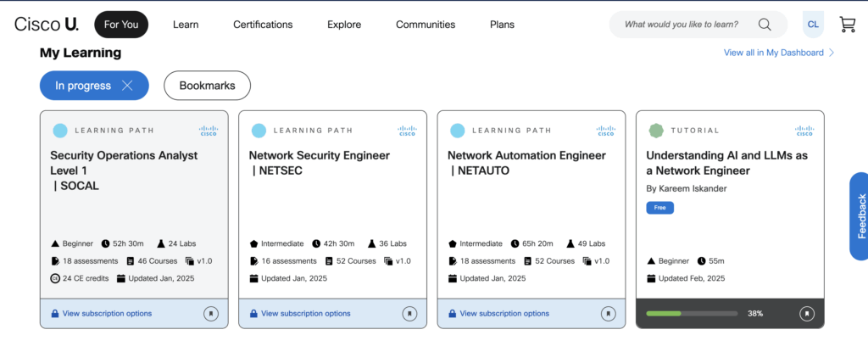Open the shopping cart icon
Viewport: 868px width, 352px height.
click(x=847, y=25)
